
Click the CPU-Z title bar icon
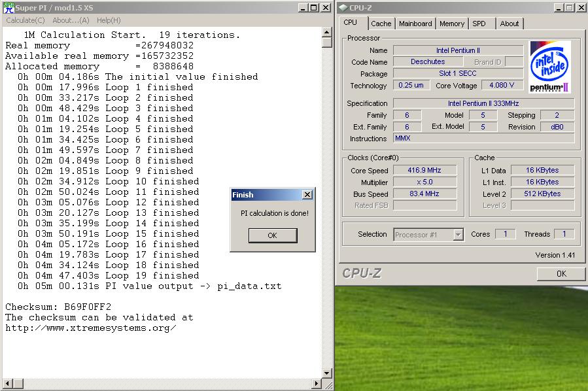(x=343, y=7)
